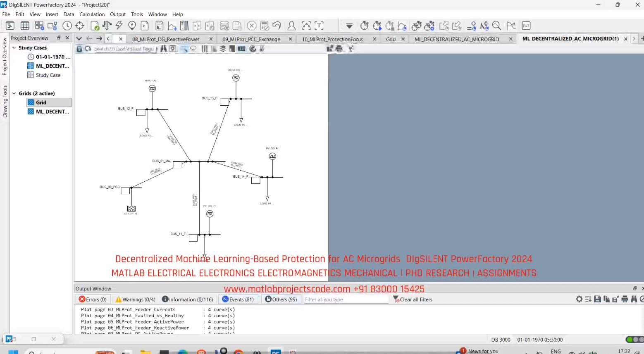Click the print icon in diagram toolbar
This screenshot has width=644, height=354.
point(339,49)
